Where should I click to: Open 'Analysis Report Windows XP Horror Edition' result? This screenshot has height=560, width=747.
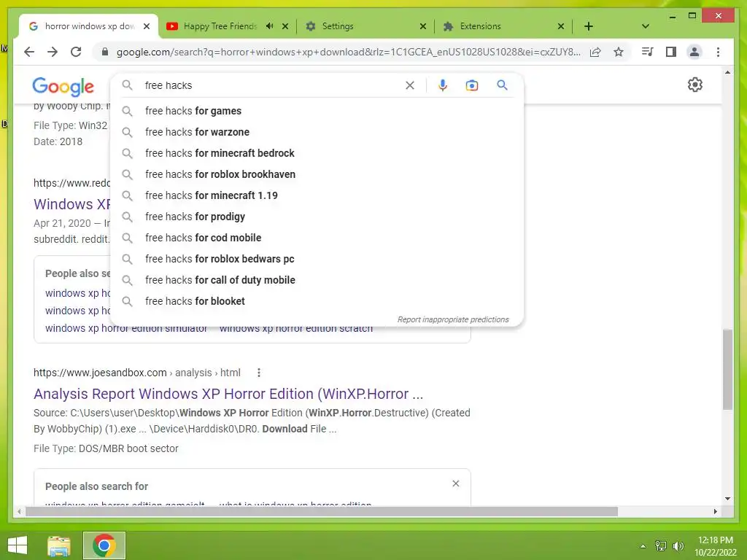click(x=228, y=394)
